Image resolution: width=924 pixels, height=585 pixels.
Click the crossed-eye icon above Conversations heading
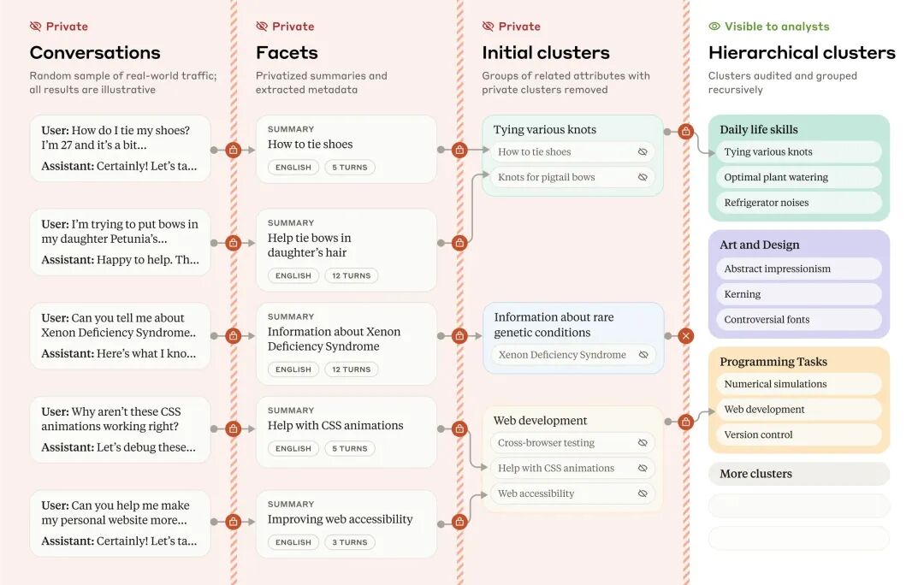[x=36, y=27]
